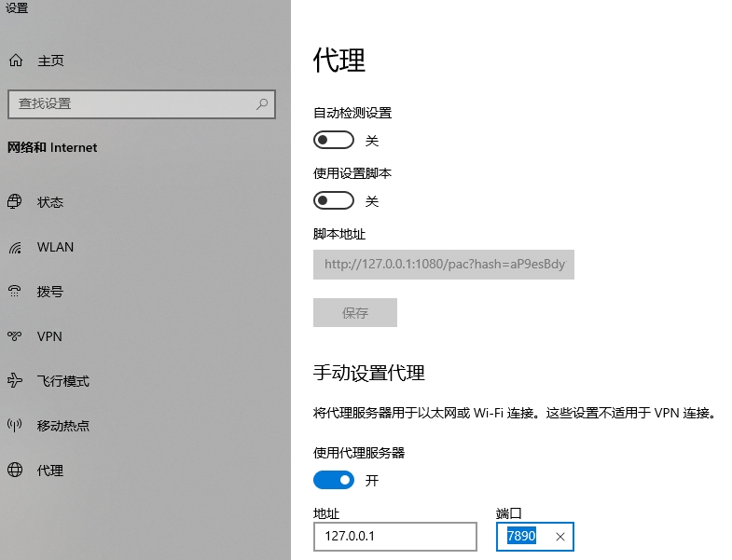This screenshot has width=732, height=560.
Task: Open WLAN settings via its text label
Action: pyautogui.click(x=55, y=247)
